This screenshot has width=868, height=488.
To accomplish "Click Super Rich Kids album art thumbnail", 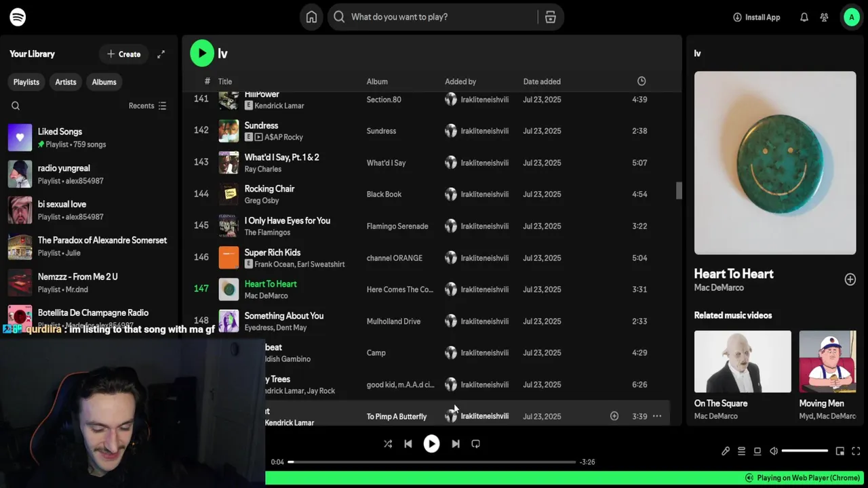I will click(x=229, y=258).
